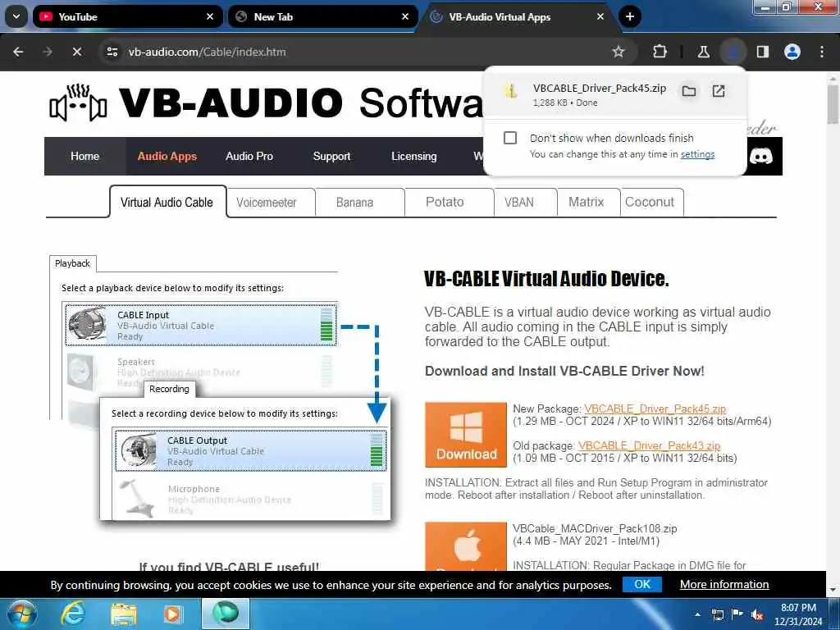Open the tab search dropdown arrow
The height and width of the screenshot is (630, 840).
(16, 16)
